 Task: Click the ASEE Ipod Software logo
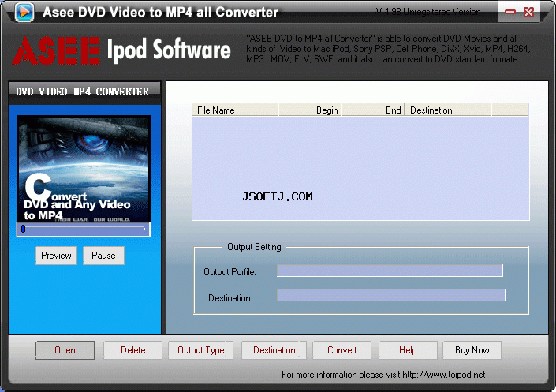tap(121, 50)
